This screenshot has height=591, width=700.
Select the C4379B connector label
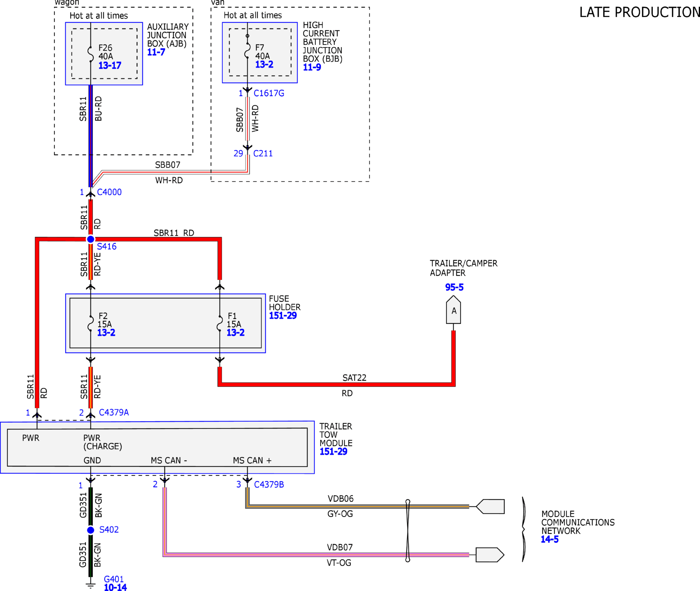269,485
